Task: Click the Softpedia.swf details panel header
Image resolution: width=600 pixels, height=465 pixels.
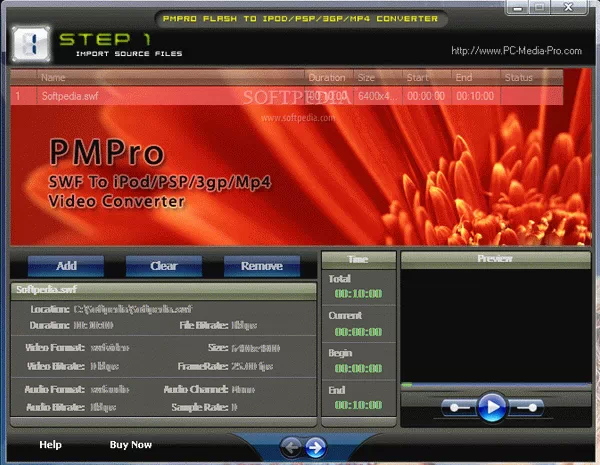Action: (x=163, y=290)
